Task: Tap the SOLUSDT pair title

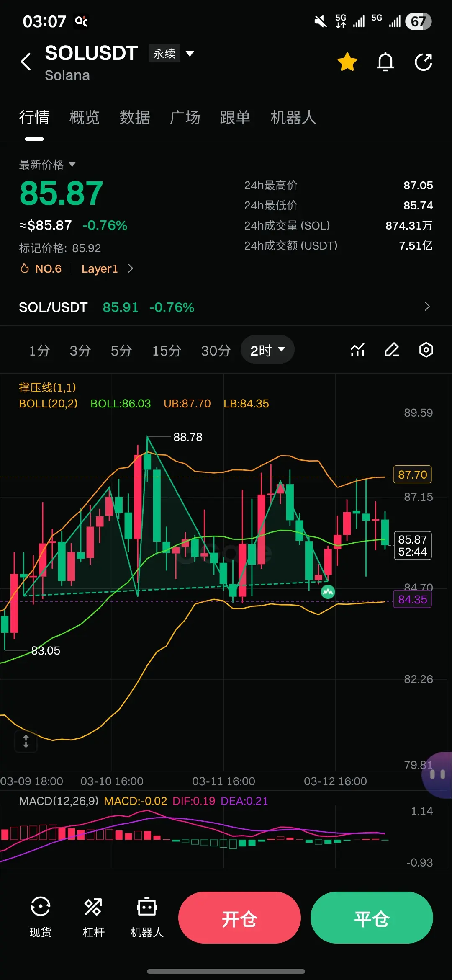Action: (x=91, y=53)
